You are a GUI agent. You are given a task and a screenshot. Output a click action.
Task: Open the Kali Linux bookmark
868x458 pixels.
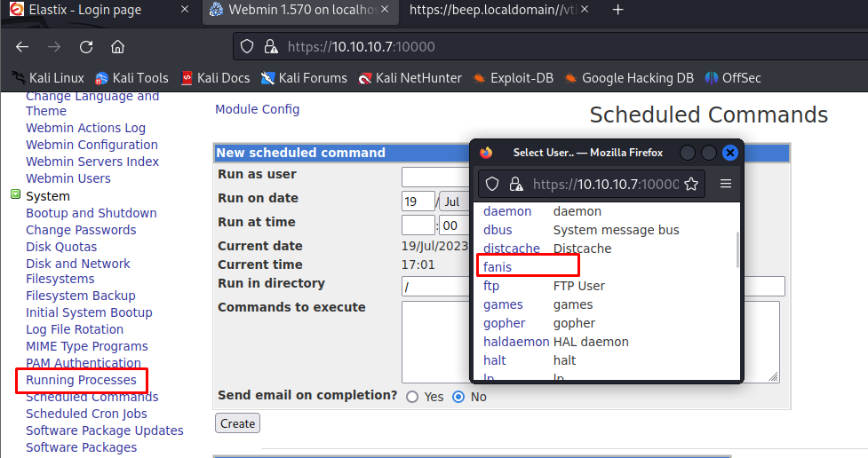[x=48, y=78]
